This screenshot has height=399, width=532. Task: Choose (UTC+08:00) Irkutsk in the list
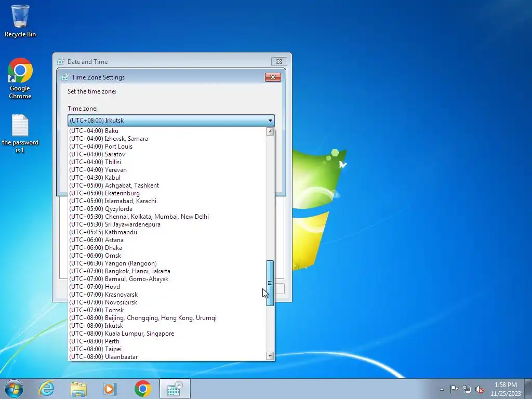coord(167,326)
